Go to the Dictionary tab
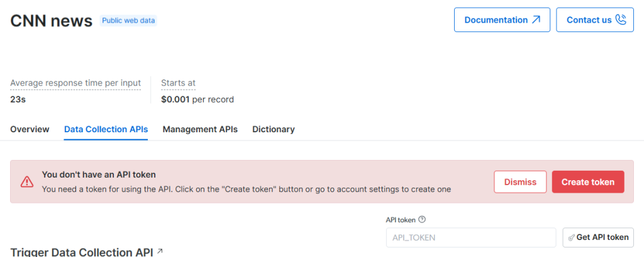Image resolution: width=644 pixels, height=257 pixels. (274, 129)
